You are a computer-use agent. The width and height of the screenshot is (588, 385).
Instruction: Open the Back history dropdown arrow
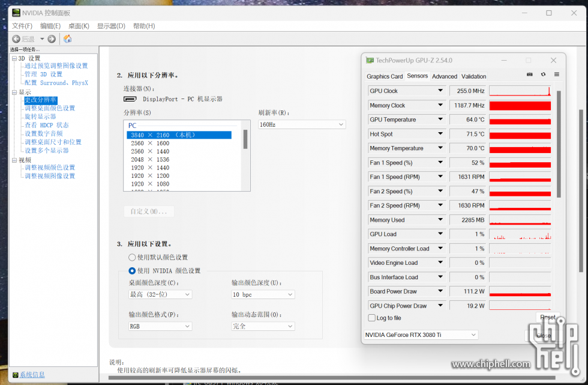[x=42, y=39]
